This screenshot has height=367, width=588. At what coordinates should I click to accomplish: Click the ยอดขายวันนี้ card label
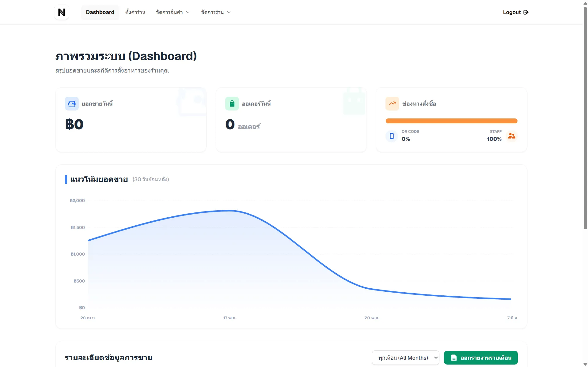point(97,104)
